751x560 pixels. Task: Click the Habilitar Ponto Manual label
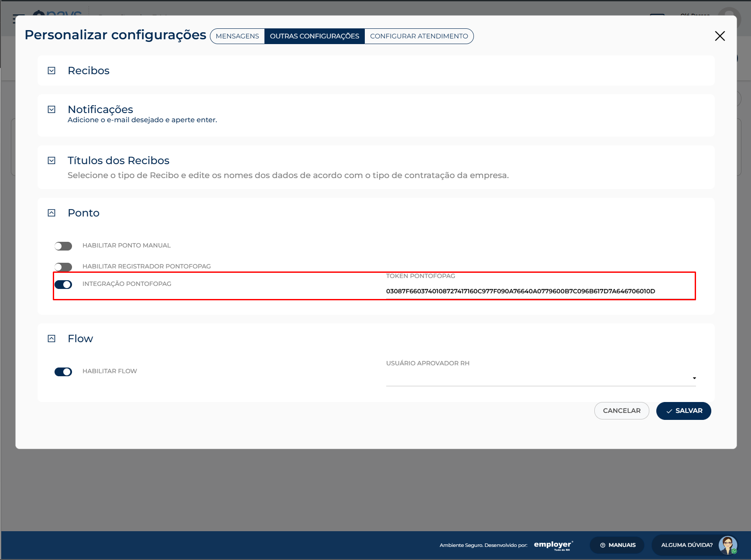click(127, 245)
